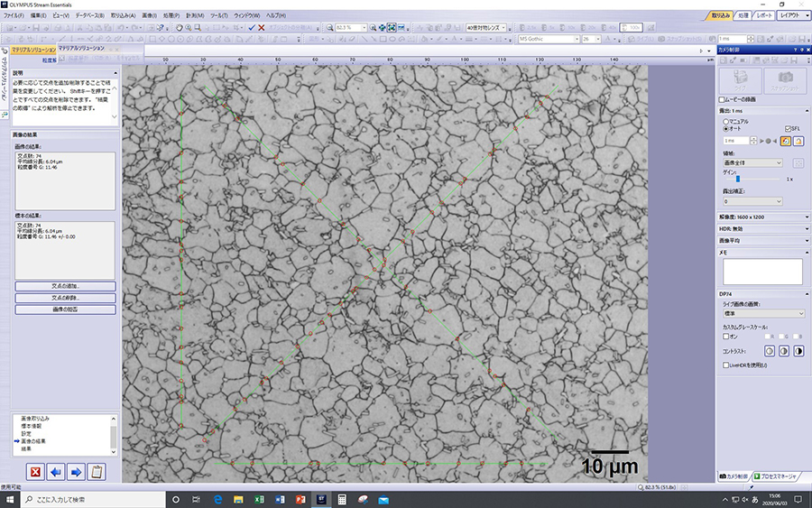Select the マニュアル exposure radio button

click(x=726, y=121)
